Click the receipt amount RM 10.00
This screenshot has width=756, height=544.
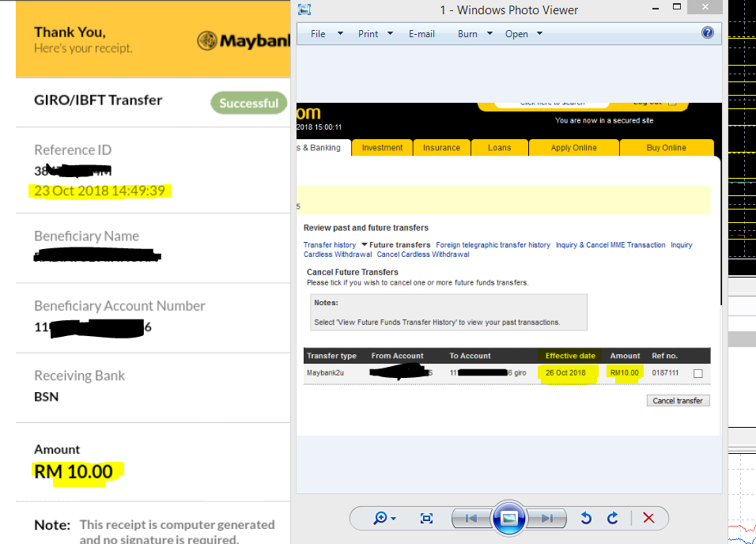pos(74,472)
